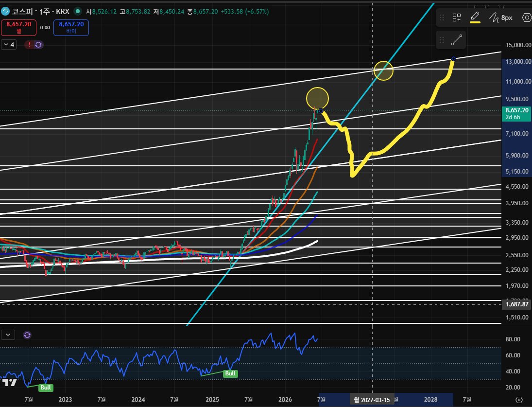Click the Bull label near July 2022 on RSI
Viewport: 532px width, 407px height.
46,388
